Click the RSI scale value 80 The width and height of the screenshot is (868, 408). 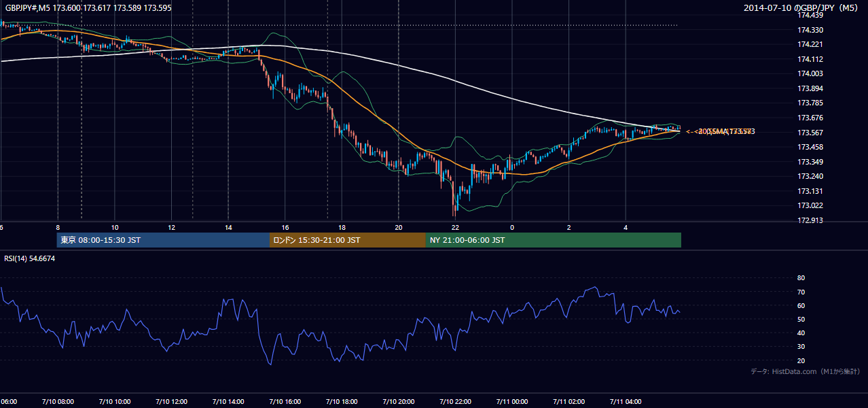click(801, 278)
